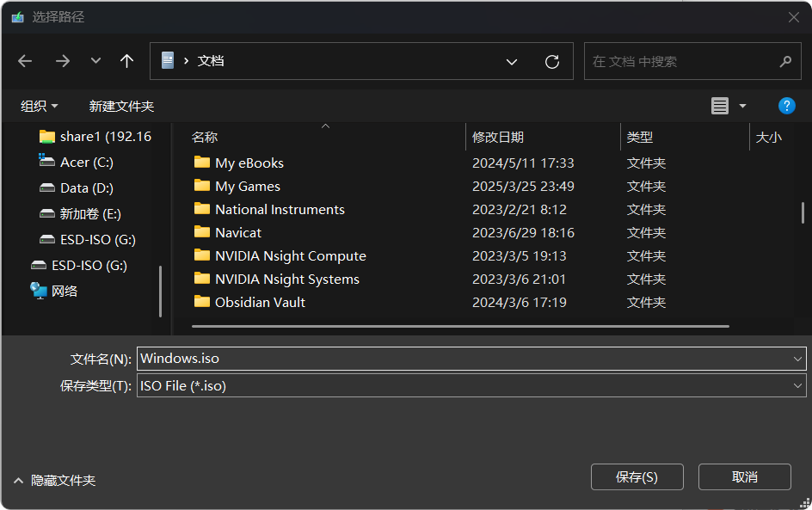Click the 文件名 input field
812x510 pixels.
tap(464, 359)
